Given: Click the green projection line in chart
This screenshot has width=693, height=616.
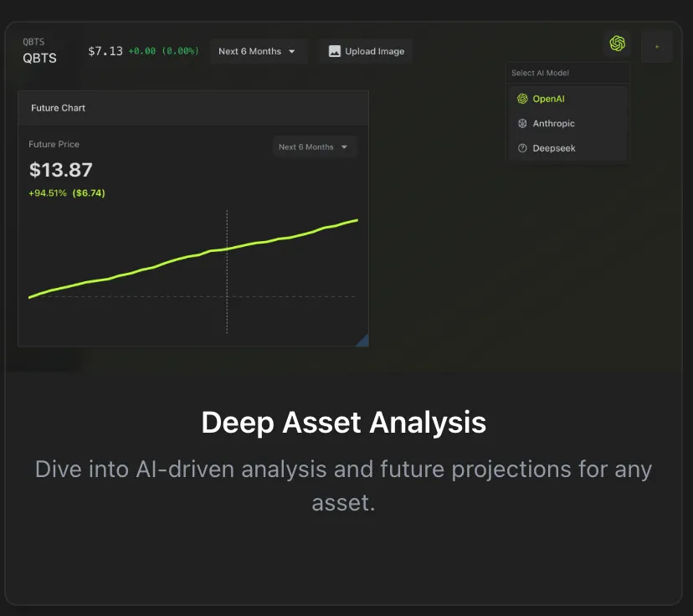Looking at the screenshot, I should [x=193, y=258].
